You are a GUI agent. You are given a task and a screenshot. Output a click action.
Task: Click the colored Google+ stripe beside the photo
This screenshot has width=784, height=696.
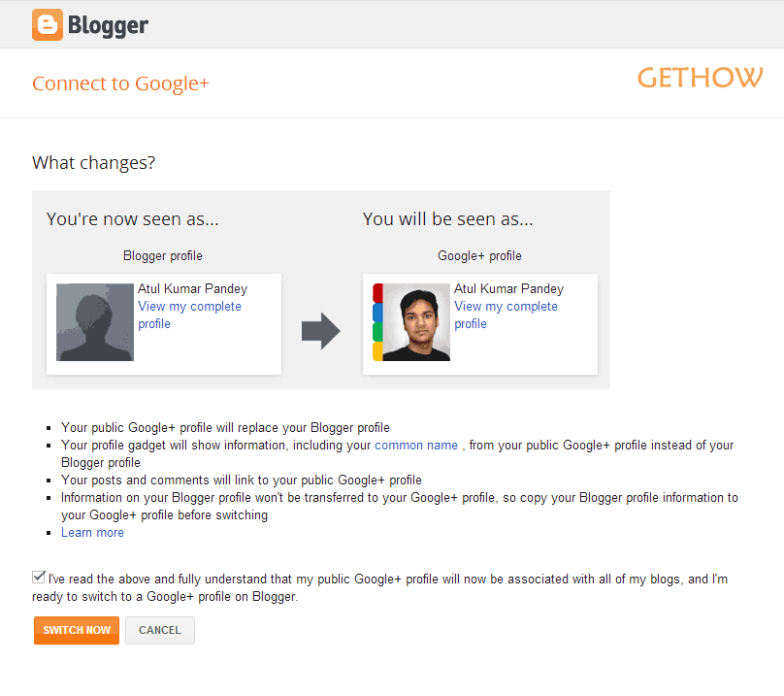(x=377, y=322)
